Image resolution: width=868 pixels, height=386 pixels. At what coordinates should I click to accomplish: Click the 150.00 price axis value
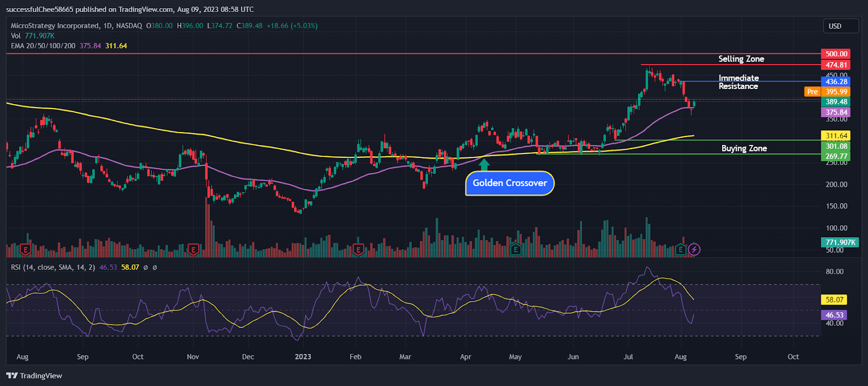tap(836, 206)
